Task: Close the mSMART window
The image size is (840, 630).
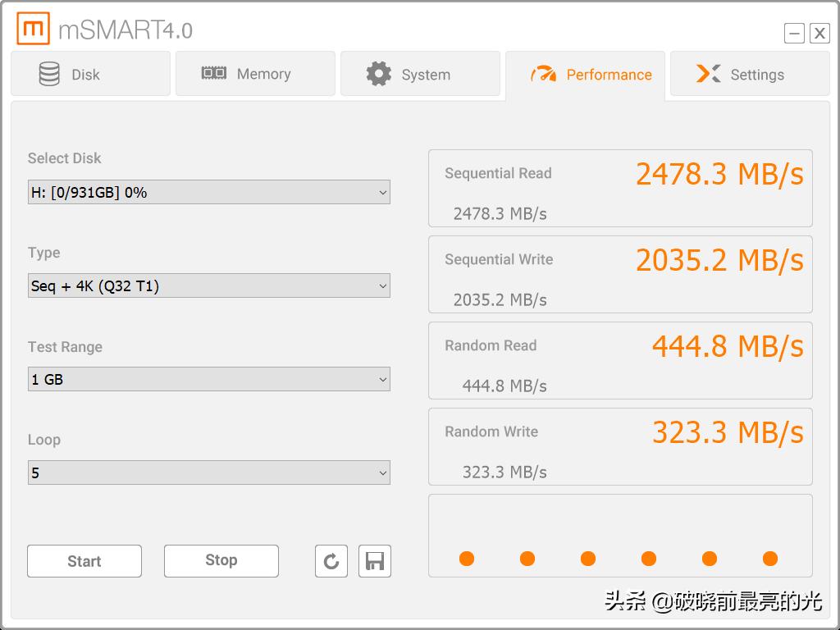Action: 819,33
